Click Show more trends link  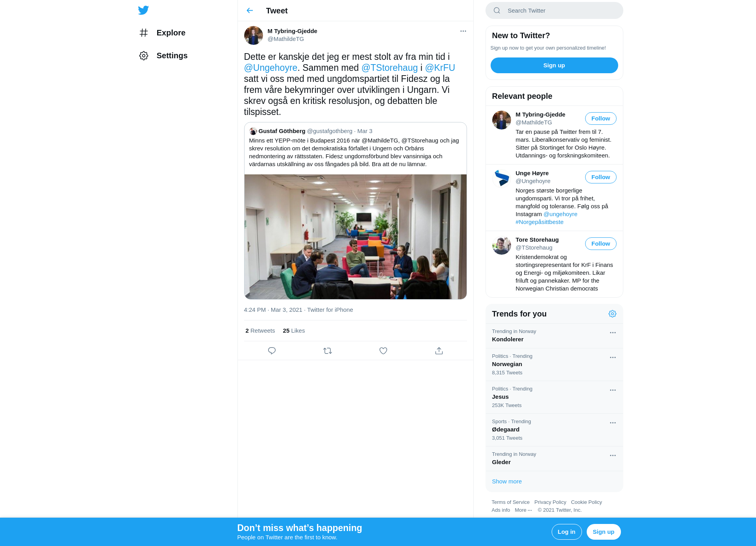pos(506,481)
